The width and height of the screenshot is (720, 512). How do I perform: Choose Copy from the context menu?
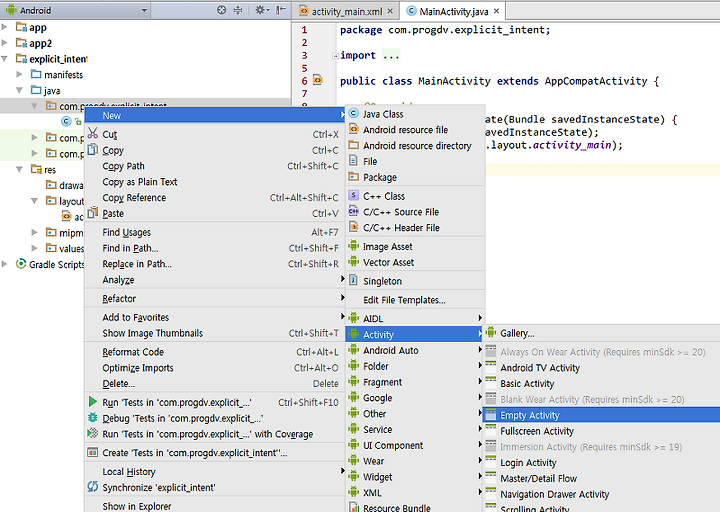coord(215,150)
